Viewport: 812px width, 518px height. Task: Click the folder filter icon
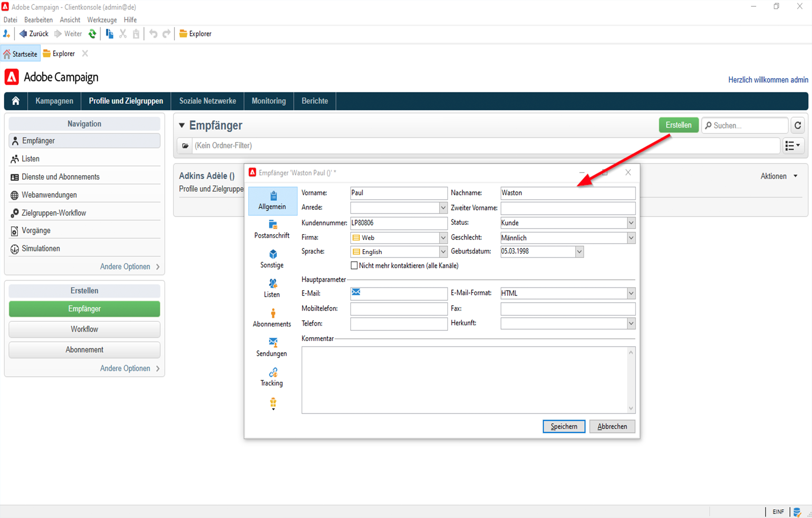tap(185, 146)
